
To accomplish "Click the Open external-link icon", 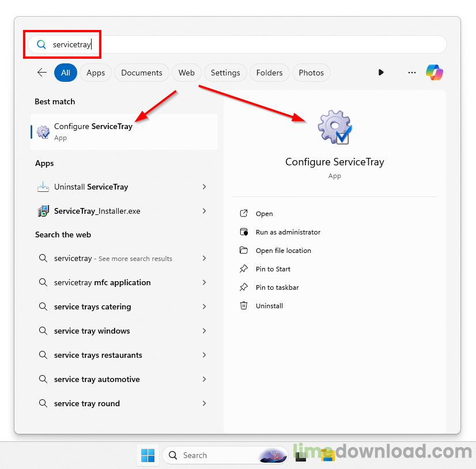I will (244, 213).
